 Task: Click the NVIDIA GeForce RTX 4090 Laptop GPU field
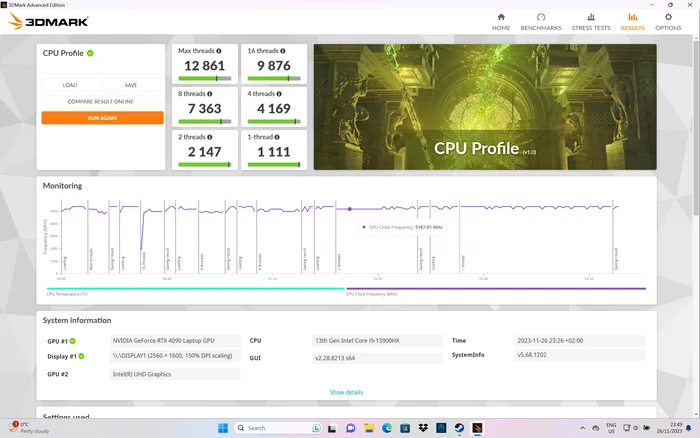click(175, 341)
